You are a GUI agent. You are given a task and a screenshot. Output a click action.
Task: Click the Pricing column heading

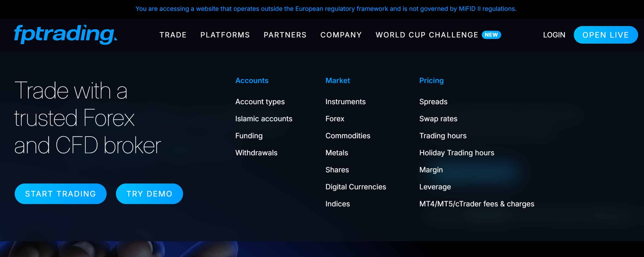(x=431, y=81)
